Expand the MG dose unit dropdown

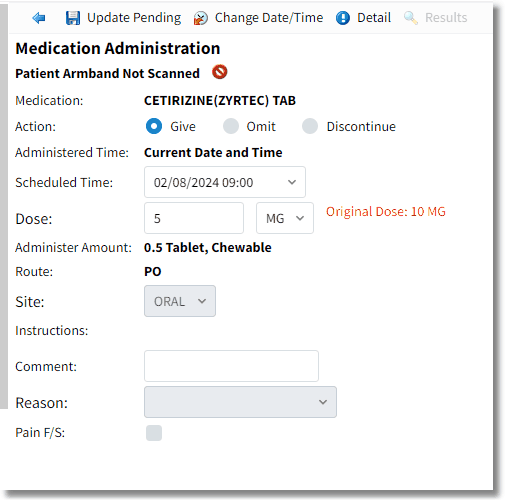[285, 218]
